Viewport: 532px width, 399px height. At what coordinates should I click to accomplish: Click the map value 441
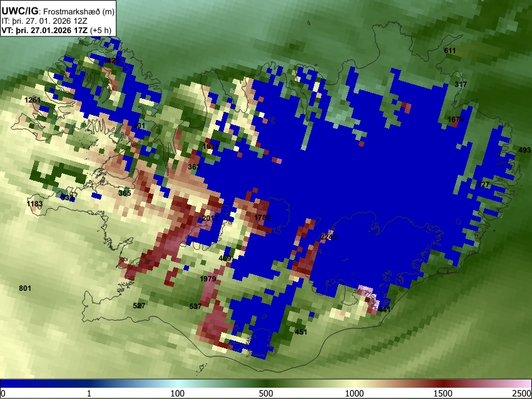384,309
